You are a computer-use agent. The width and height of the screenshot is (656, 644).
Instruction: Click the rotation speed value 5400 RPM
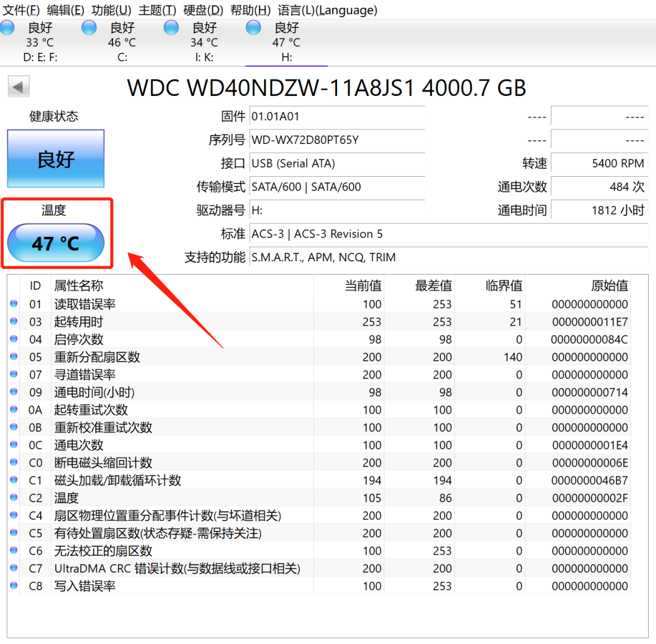600,163
